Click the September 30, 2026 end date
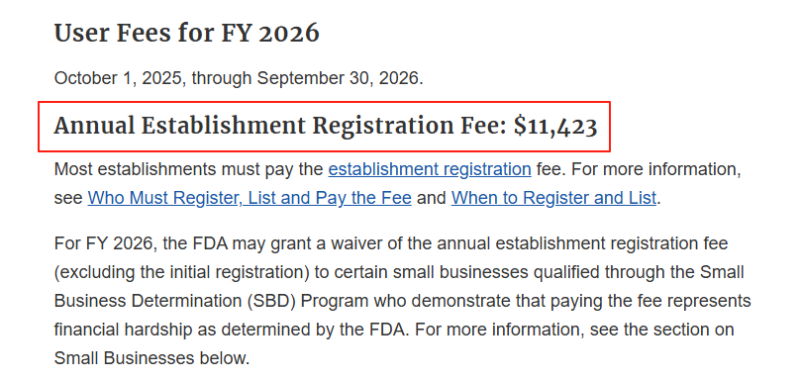This screenshot has width=800, height=380. 340,79
